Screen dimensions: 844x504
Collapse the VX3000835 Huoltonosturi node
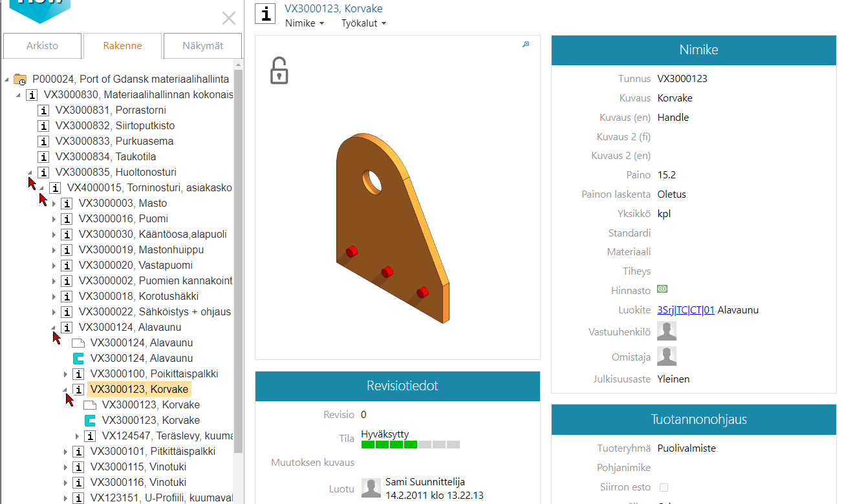pos(30,173)
